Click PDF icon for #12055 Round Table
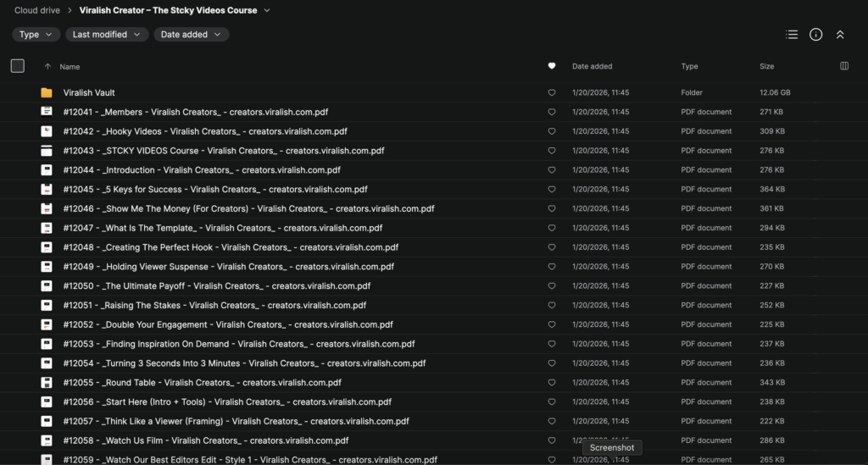The width and height of the screenshot is (868, 465). pyautogui.click(x=47, y=383)
